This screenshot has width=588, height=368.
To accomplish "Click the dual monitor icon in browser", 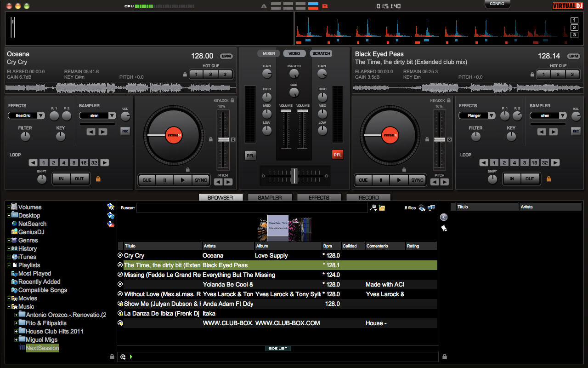I will [431, 208].
